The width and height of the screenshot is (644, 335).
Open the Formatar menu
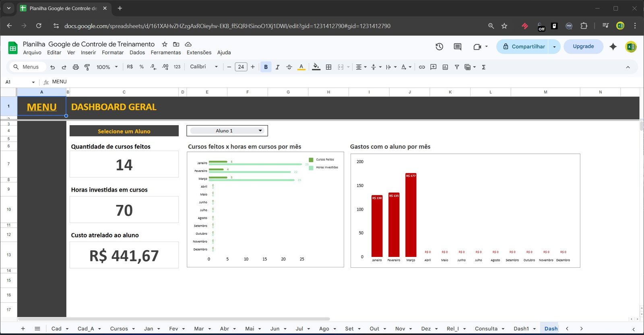[x=113, y=52]
